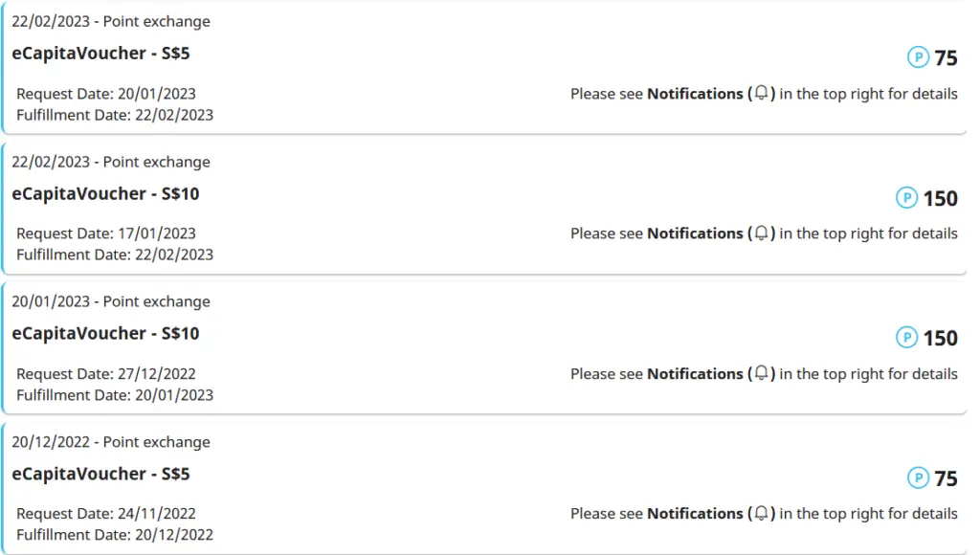
Task: Click the points icon beside 75 in first entry
Action: point(918,57)
